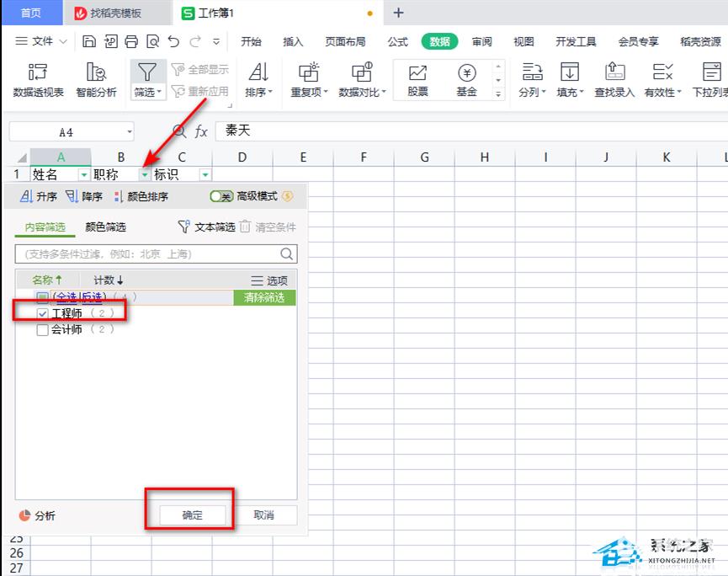Open the 智能分析 tool

click(96, 80)
